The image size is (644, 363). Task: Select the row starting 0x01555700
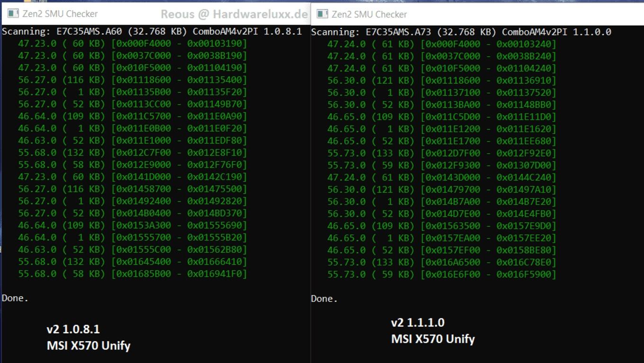click(x=133, y=238)
